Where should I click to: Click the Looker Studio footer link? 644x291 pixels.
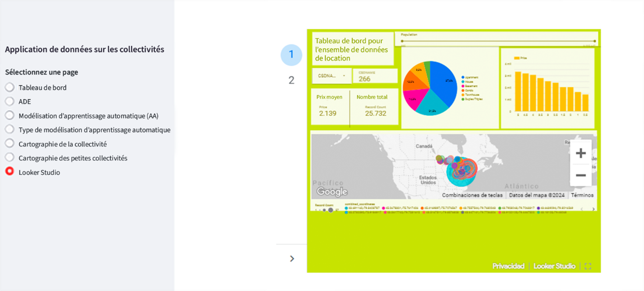point(554,266)
